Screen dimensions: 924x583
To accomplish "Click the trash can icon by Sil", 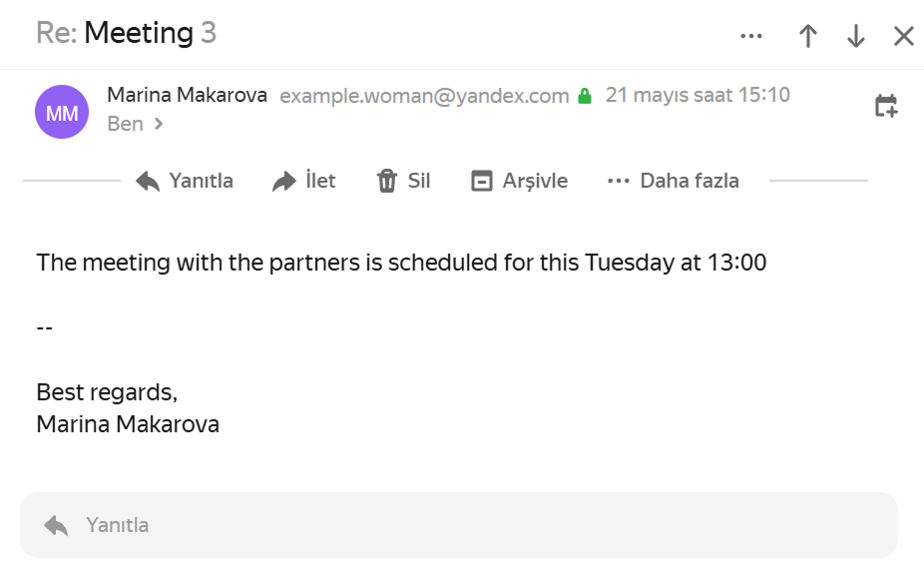I will click(x=387, y=181).
